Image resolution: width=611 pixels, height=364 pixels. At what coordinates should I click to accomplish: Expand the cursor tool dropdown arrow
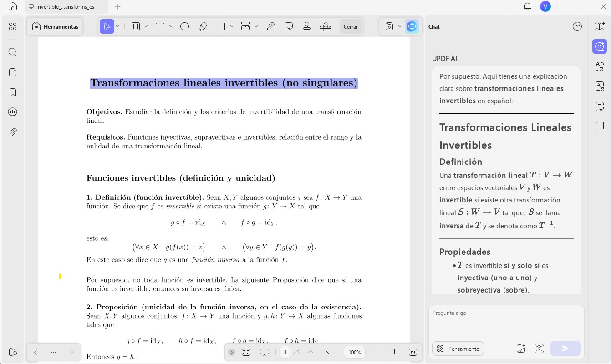click(x=117, y=26)
